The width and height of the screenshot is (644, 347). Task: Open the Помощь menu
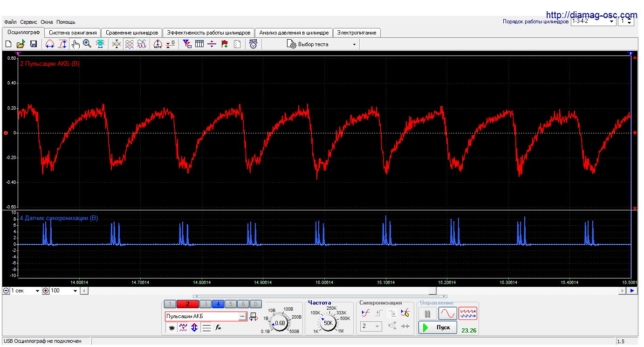click(x=66, y=22)
